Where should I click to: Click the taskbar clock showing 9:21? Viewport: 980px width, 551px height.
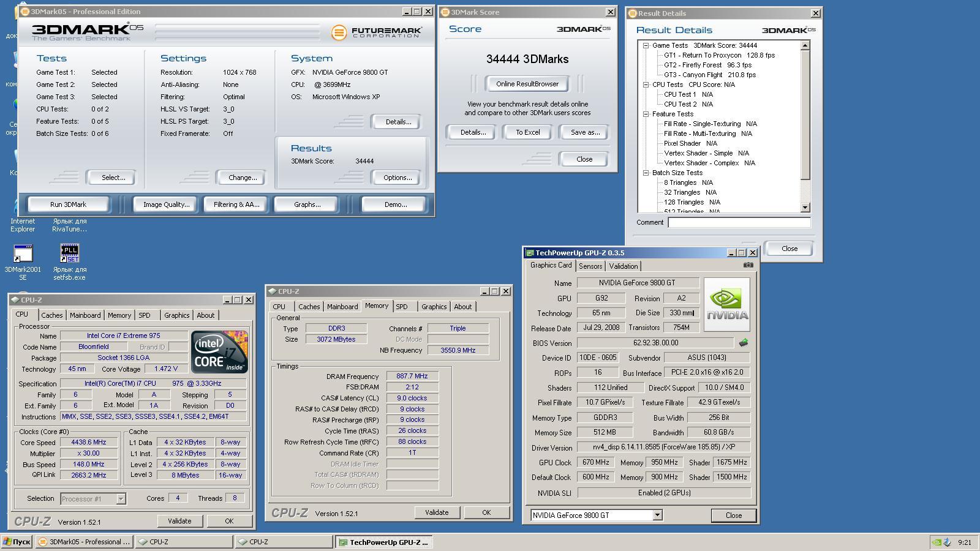965,542
